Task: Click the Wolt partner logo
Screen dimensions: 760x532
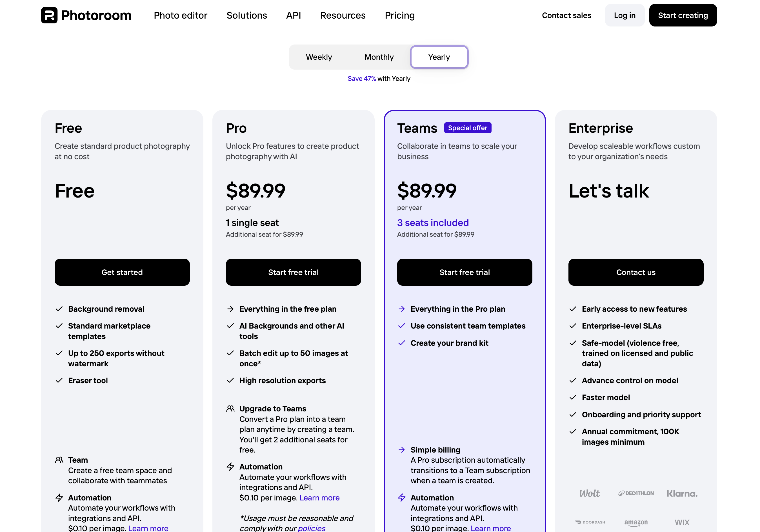Action: (590, 493)
